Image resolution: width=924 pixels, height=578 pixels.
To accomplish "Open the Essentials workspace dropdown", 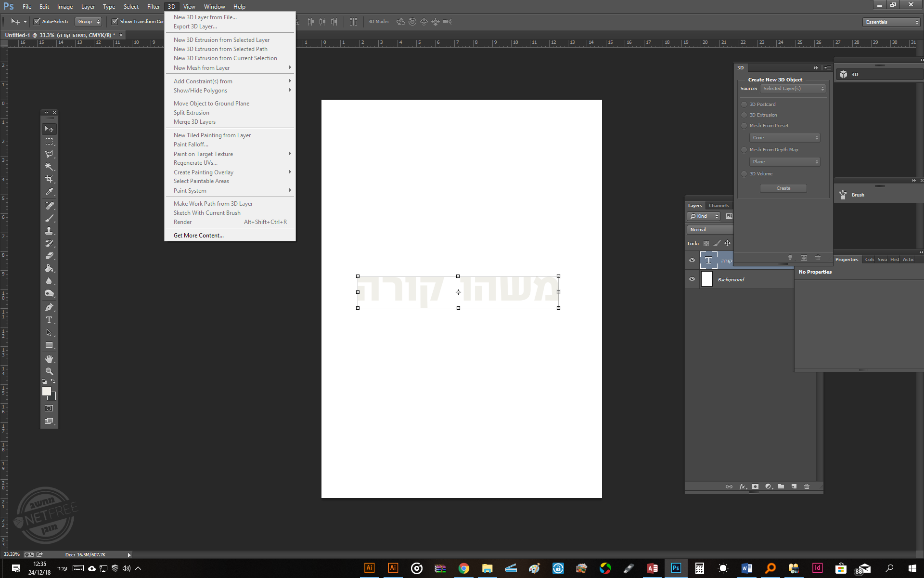I will 892,22.
